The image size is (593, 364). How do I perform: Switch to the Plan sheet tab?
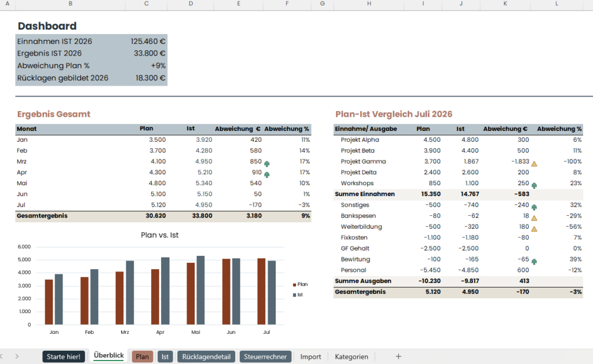[142, 357]
